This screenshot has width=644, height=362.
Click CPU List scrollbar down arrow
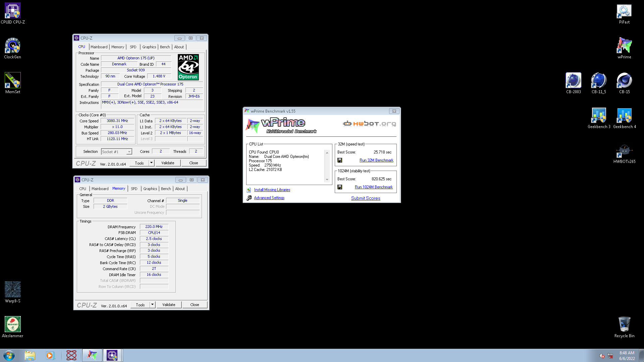[x=327, y=180]
